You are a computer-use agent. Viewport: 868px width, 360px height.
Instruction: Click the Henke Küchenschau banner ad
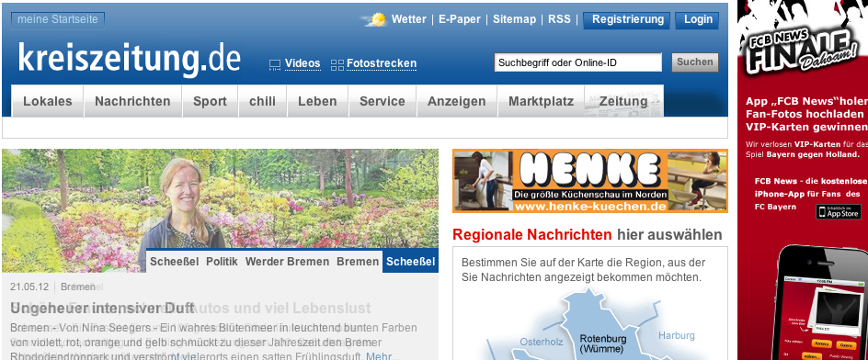(x=590, y=181)
